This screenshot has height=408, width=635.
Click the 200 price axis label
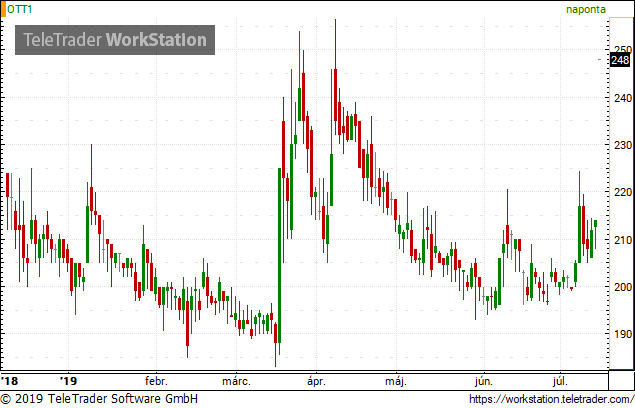[x=623, y=287]
